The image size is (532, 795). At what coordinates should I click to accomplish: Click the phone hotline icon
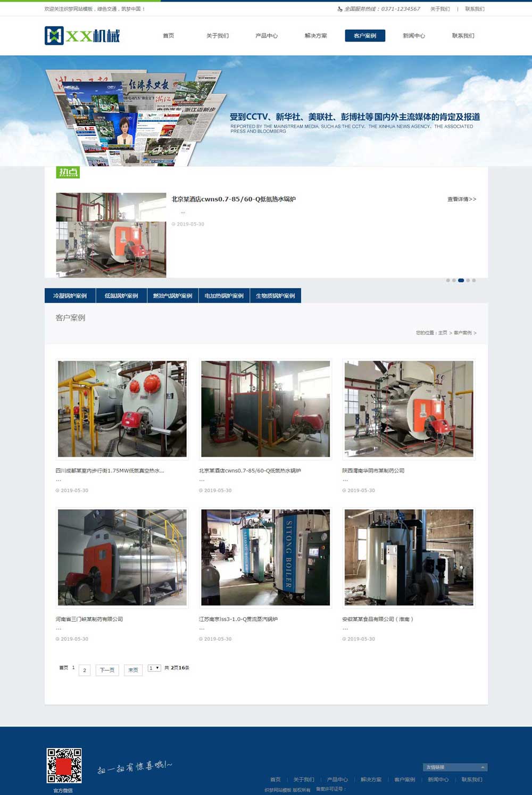[340, 9]
